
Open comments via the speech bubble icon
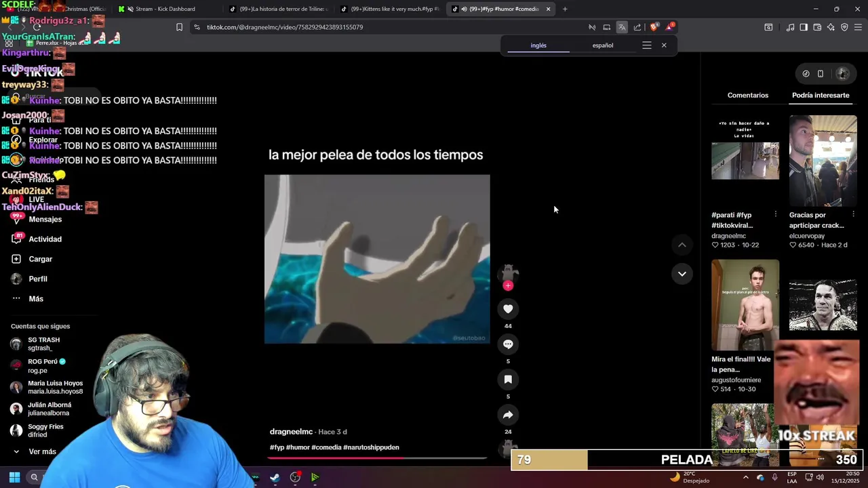click(508, 344)
